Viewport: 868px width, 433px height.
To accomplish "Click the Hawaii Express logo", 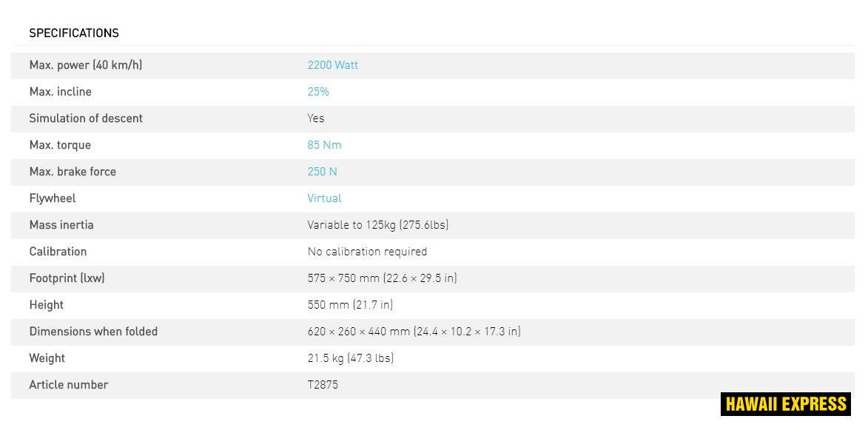I will (785, 404).
